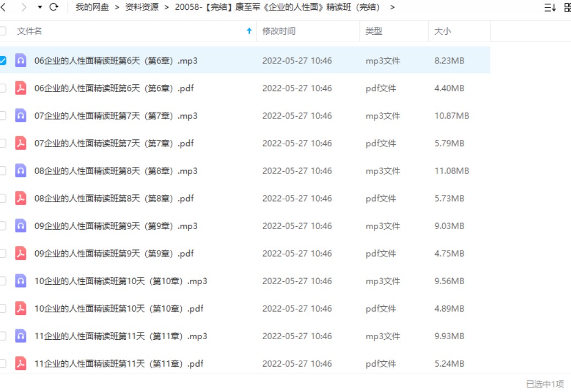Image resolution: width=571 pixels, height=392 pixels.
Task: Sort by 文件名 column header
Action: tap(29, 31)
